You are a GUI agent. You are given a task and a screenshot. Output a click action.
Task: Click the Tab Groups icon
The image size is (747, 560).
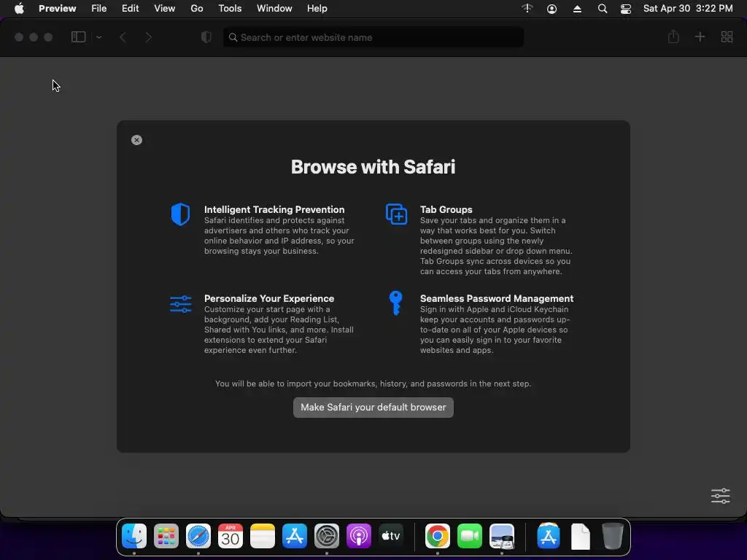click(x=396, y=214)
